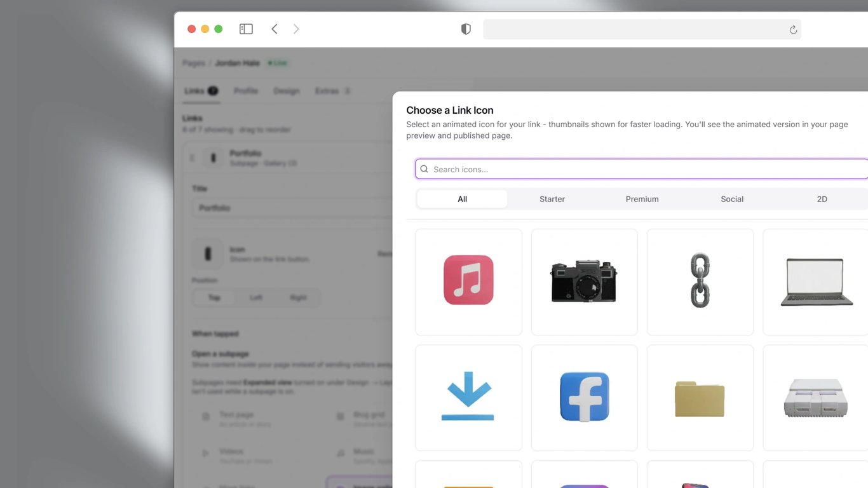Click the Title field containing Portfolio

[x=292, y=208]
